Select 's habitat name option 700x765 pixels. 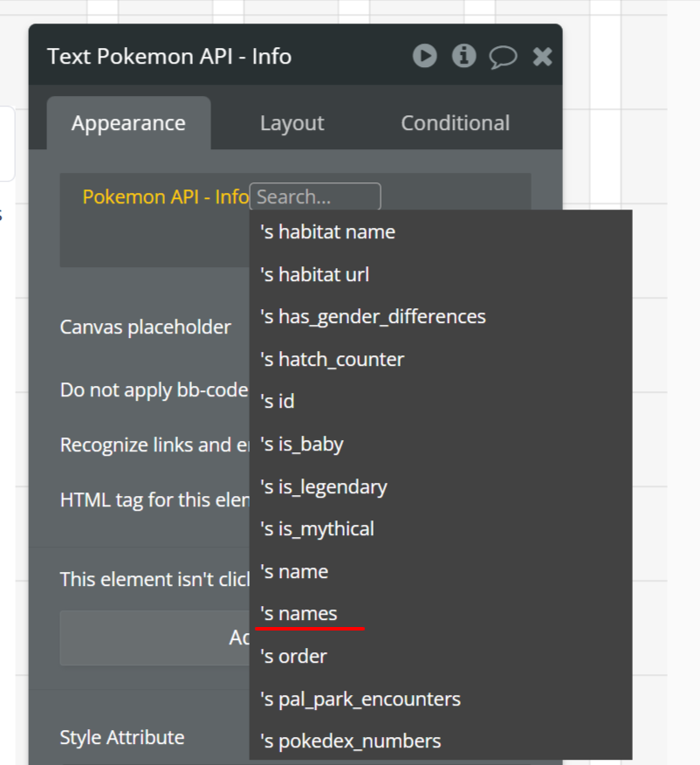pos(441,231)
